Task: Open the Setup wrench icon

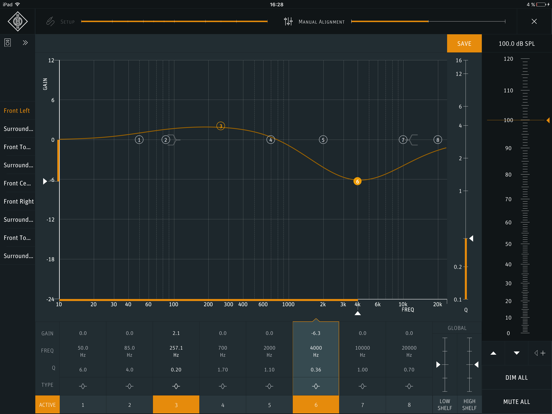Action: point(50,21)
